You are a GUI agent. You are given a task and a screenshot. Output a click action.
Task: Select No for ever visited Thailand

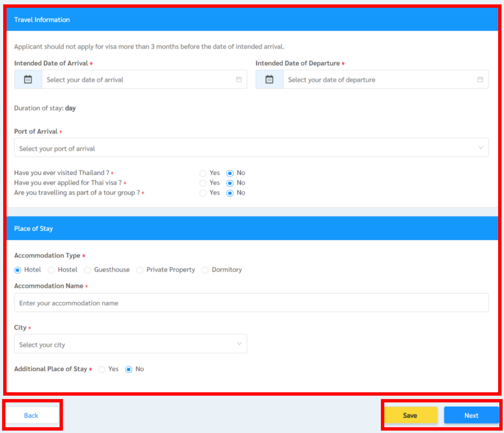tap(230, 173)
